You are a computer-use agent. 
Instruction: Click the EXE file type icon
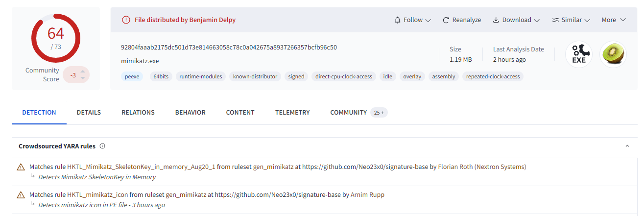[579, 54]
